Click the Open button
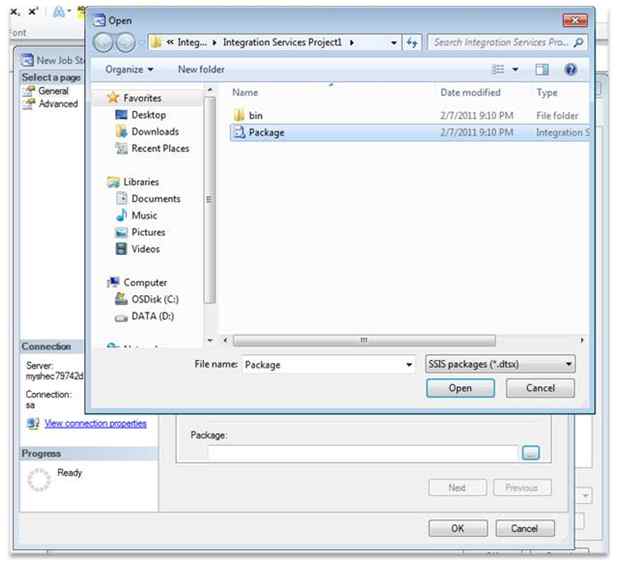Screen dimensions: 618x567 point(460,388)
